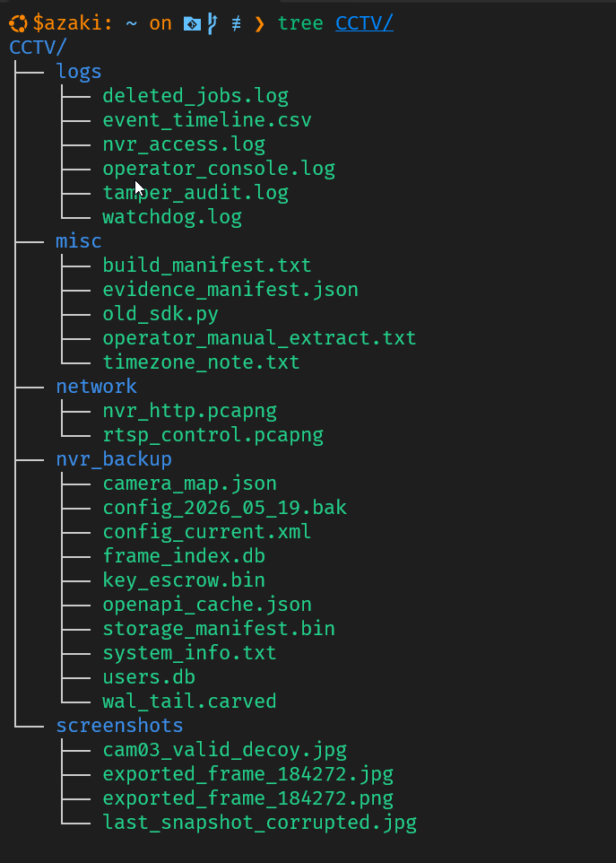Click the git branch icon in prompt
Viewport: 616px width, 863px height.
coord(212,23)
